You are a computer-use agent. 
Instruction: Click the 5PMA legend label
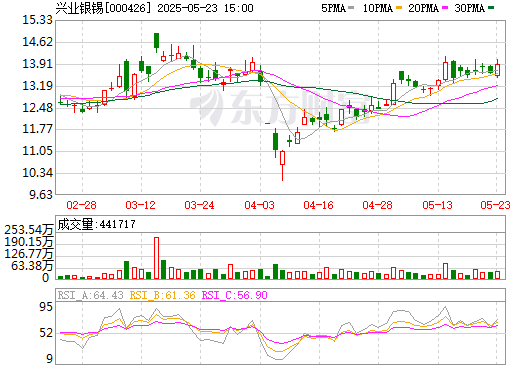coord(333,8)
